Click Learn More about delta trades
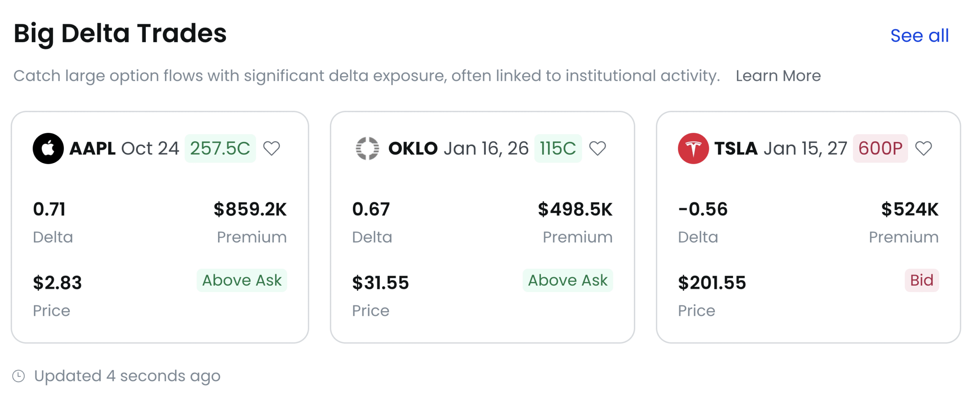This screenshot has height=400, width=980. coord(778,76)
